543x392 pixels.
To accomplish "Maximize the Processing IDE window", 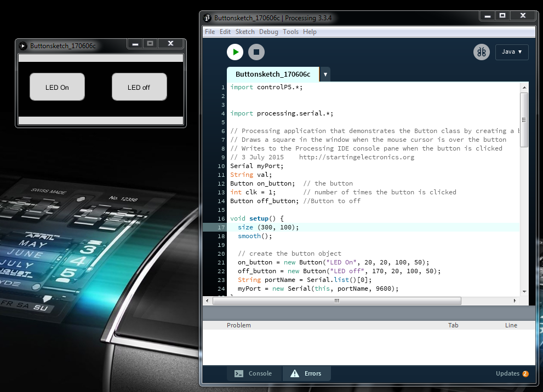I will 502,16.
